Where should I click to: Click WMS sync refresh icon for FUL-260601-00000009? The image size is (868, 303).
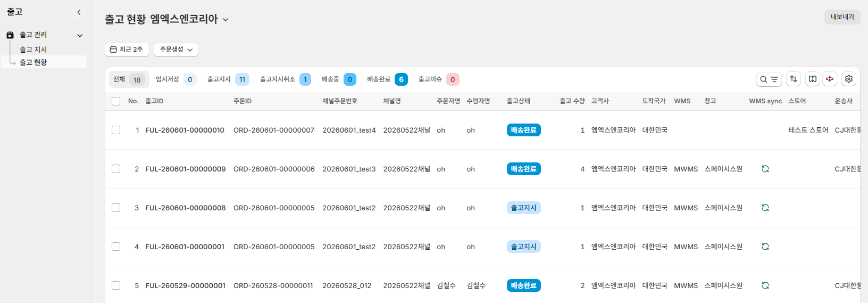coord(765,169)
